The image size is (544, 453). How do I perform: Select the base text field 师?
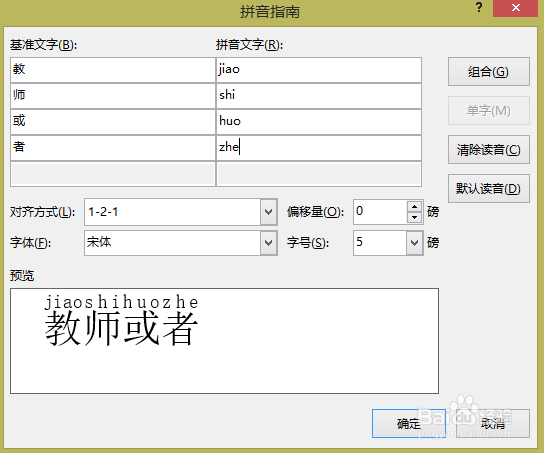113,96
